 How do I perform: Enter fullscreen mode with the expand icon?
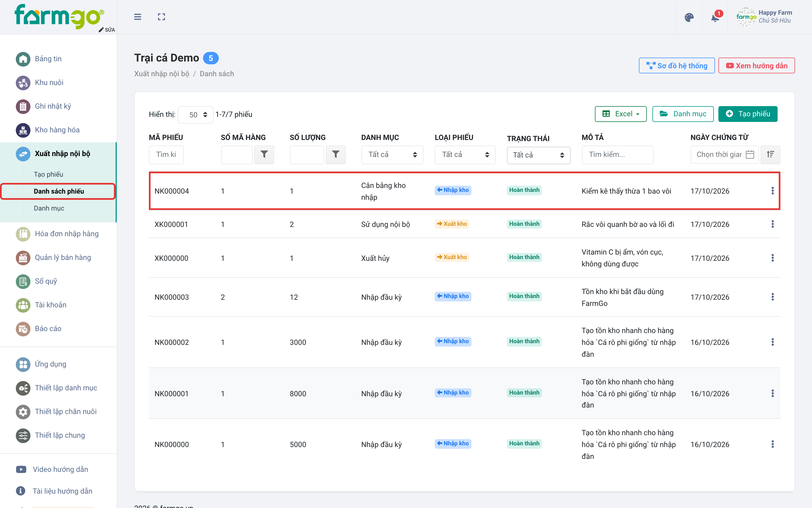point(161,17)
